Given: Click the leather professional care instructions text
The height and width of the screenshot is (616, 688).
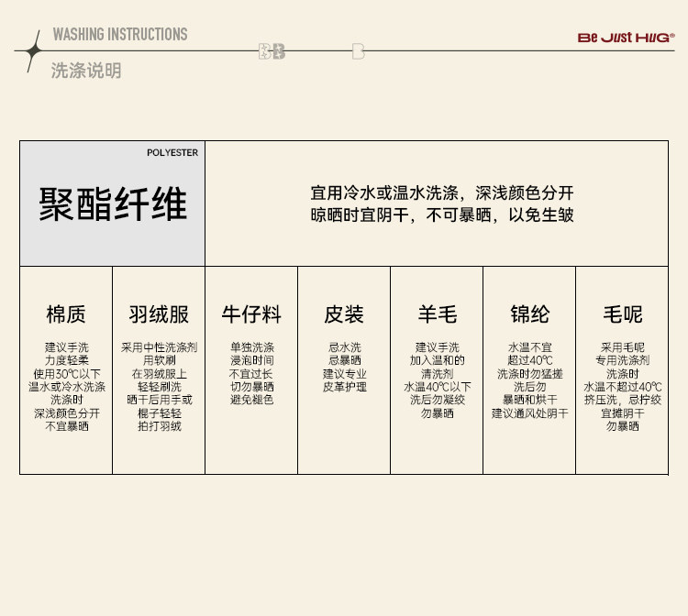Looking at the screenshot, I should coord(344,368).
